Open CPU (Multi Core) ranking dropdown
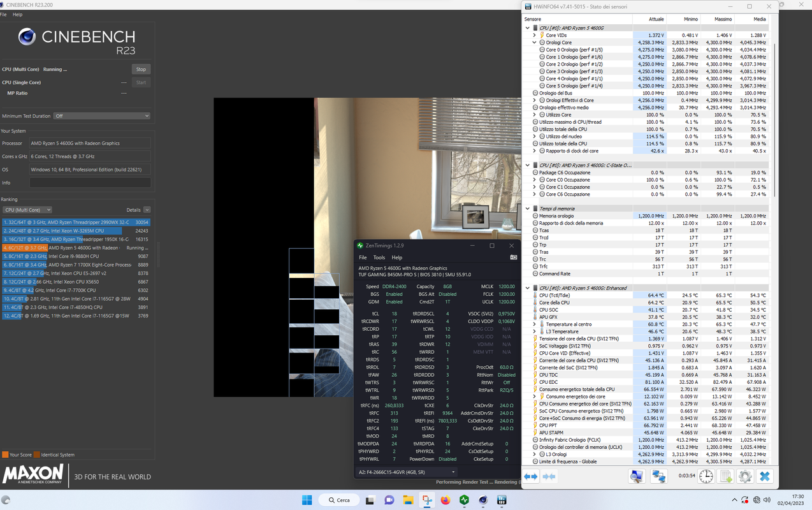812x510 pixels. (27, 210)
